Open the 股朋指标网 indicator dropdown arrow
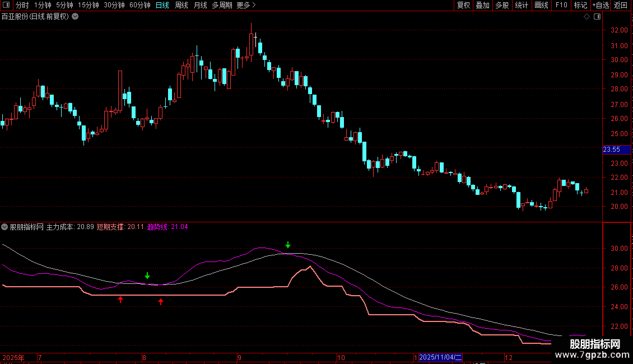Viewport: 633px width, 364px height. pos(5,227)
